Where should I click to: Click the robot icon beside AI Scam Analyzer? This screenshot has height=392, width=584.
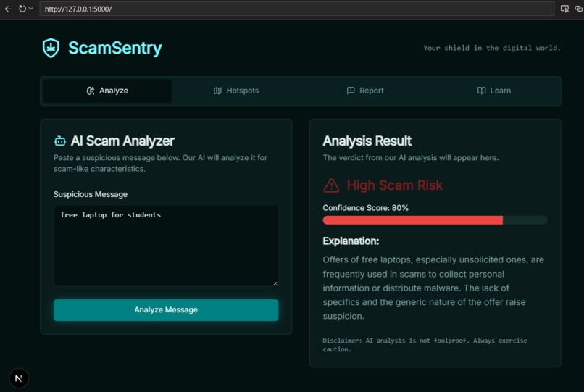60,141
